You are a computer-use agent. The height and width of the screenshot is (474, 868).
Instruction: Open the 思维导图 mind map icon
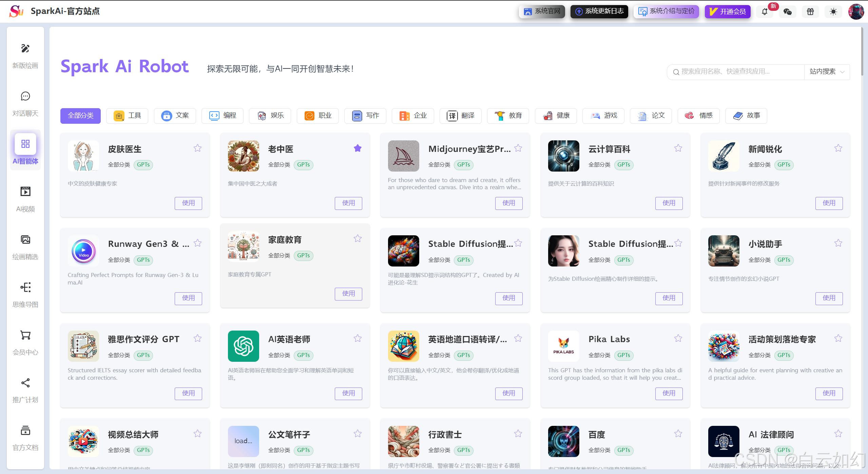click(25, 288)
